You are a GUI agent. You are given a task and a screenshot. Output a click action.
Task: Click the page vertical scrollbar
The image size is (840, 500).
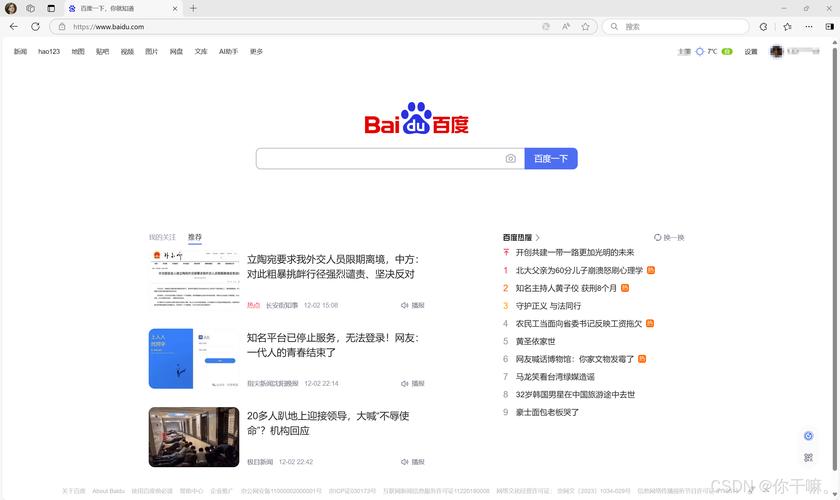click(835, 257)
